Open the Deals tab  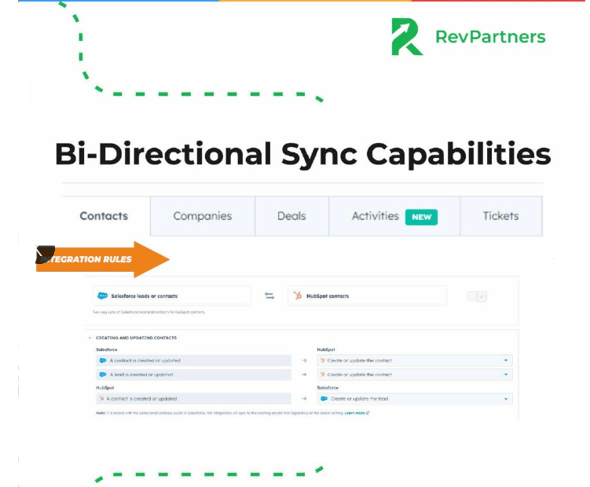point(292,216)
